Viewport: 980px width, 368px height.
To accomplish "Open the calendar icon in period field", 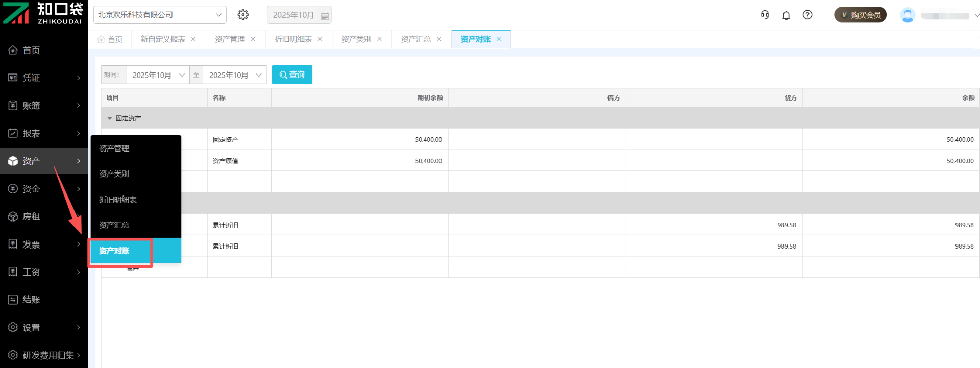I will (x=325, y=16).
